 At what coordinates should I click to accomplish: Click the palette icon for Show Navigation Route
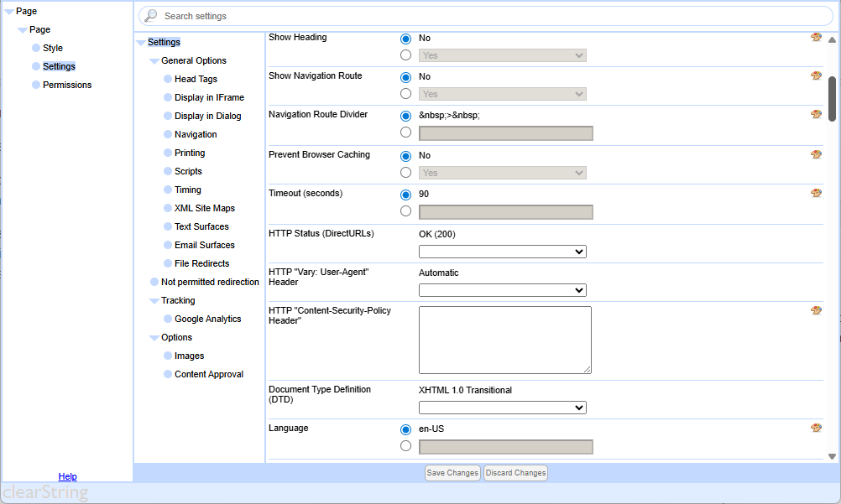(816, 76)
